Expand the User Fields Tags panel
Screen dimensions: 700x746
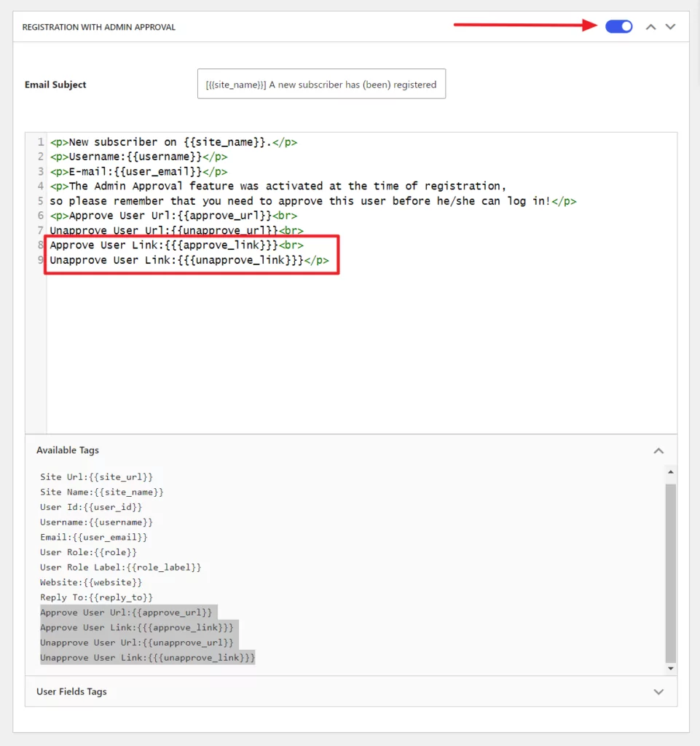[658, 692]
